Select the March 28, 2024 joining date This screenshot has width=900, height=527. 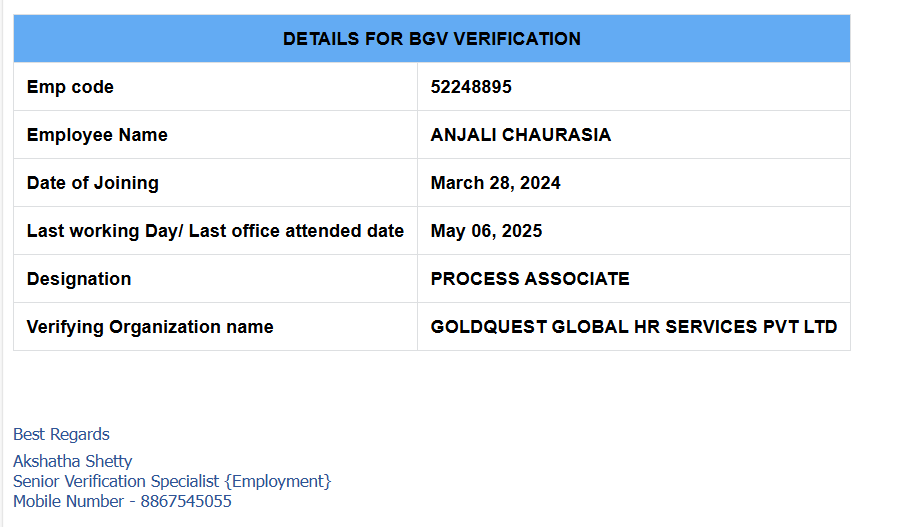pos(495,183)
